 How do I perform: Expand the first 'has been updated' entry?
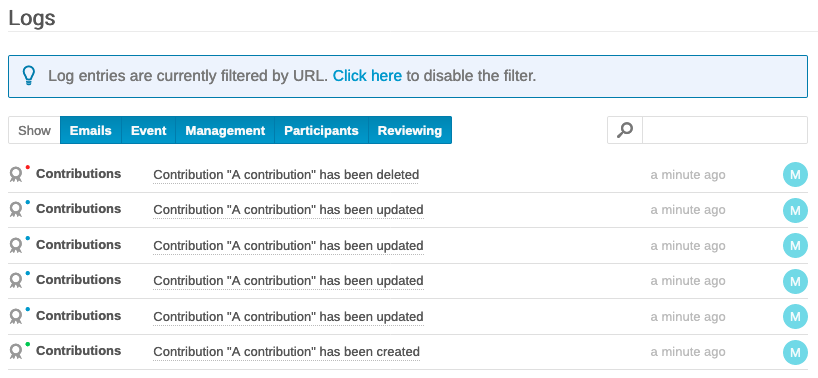coord(288,210)
